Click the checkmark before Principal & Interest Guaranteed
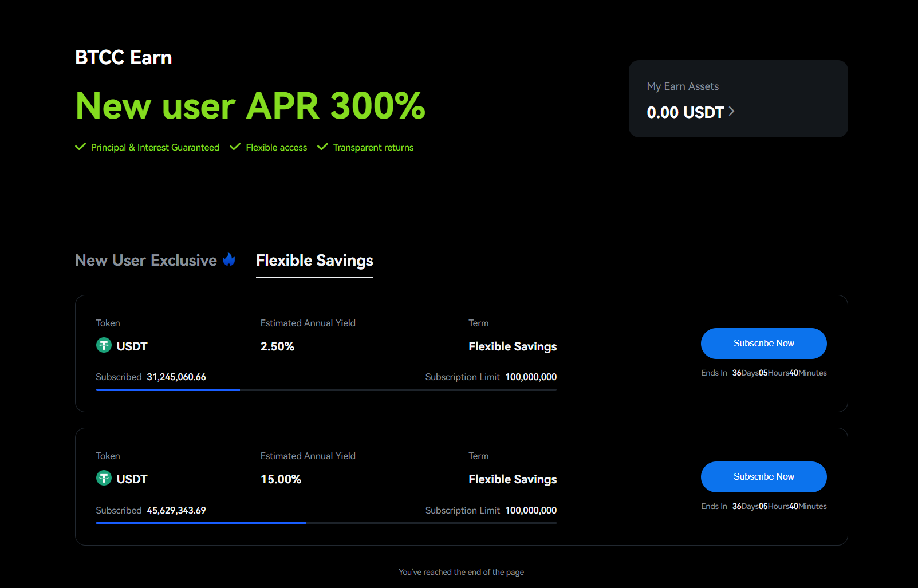 (x=81, y=147)
